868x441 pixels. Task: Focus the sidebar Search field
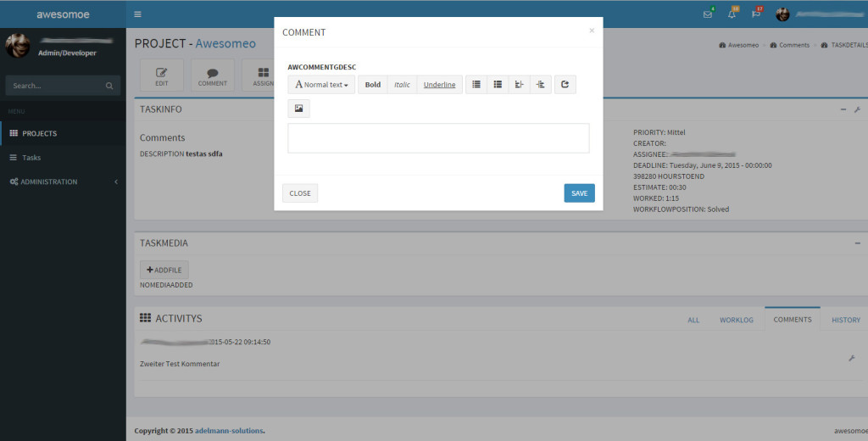click(63, 86)
